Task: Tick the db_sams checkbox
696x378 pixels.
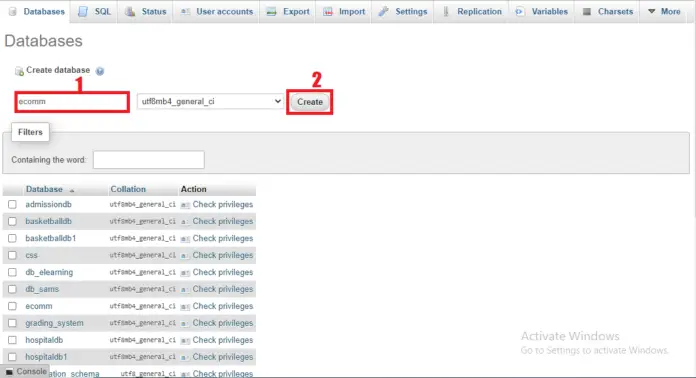Action: 12,289
